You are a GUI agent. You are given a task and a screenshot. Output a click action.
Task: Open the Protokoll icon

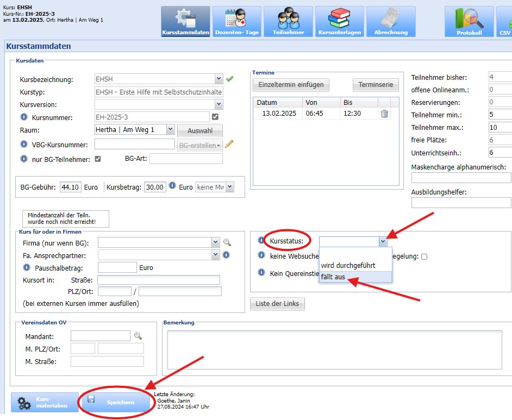[x=469, y=22]
